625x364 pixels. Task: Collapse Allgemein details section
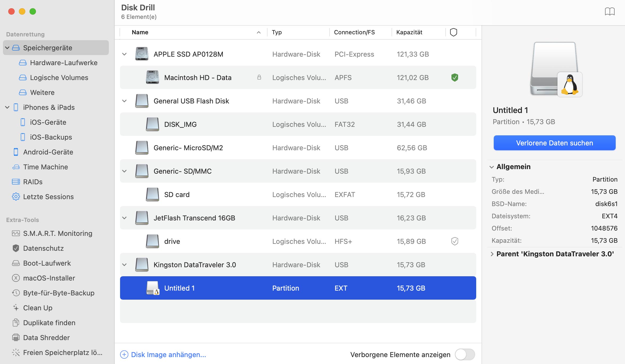coord(492,167)
